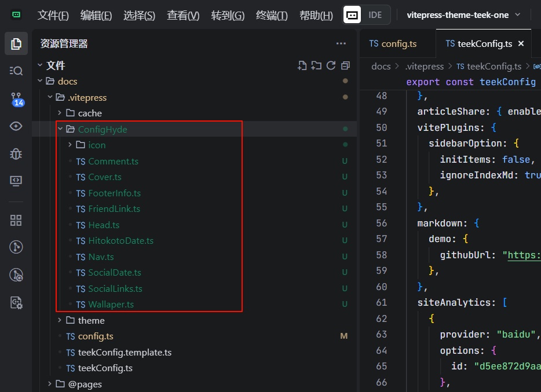The height and width of the screenshot is (392, 541).
Task: Open the Run and Debug bug icon
Action: coord(16,153)
